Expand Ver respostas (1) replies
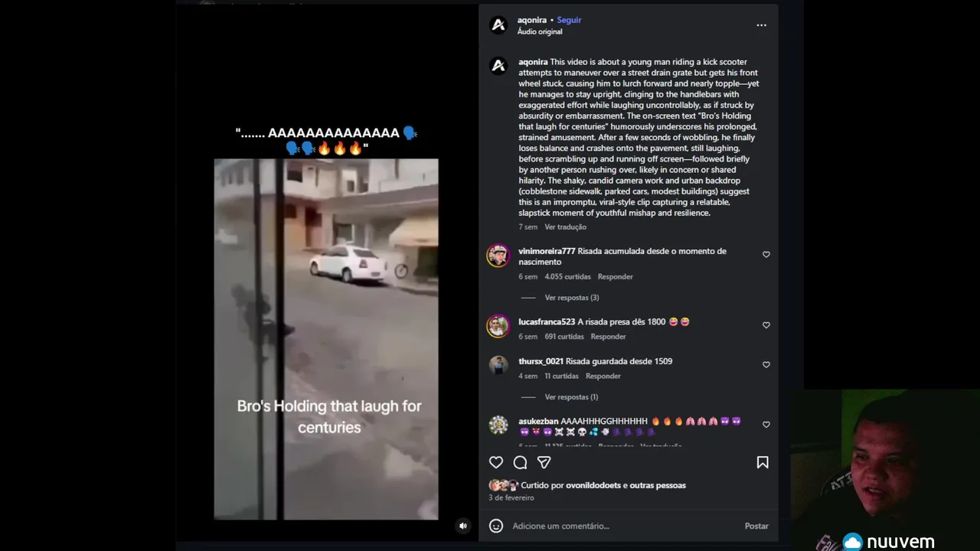This screenshot has height=551, width=980. tap(571, 397)
